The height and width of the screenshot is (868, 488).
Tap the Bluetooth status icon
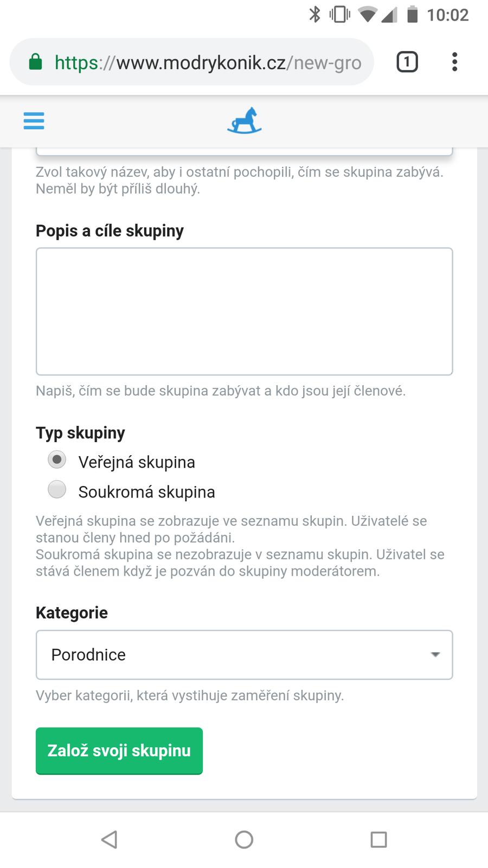(314, 15)
